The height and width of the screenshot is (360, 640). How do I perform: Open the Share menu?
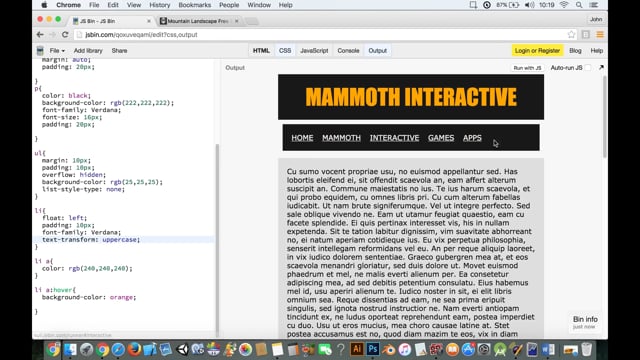point(119,51)
